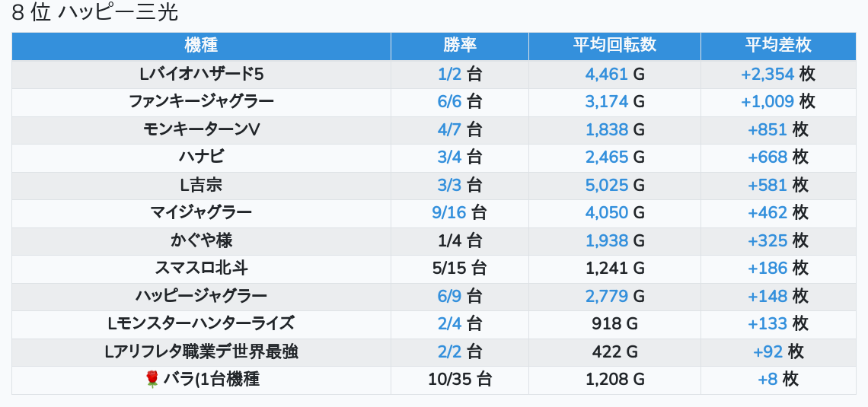The width and height of the screenshot is (868, 407).
Task: Click the +2,354 average difference link
Action: coord(767,74)
